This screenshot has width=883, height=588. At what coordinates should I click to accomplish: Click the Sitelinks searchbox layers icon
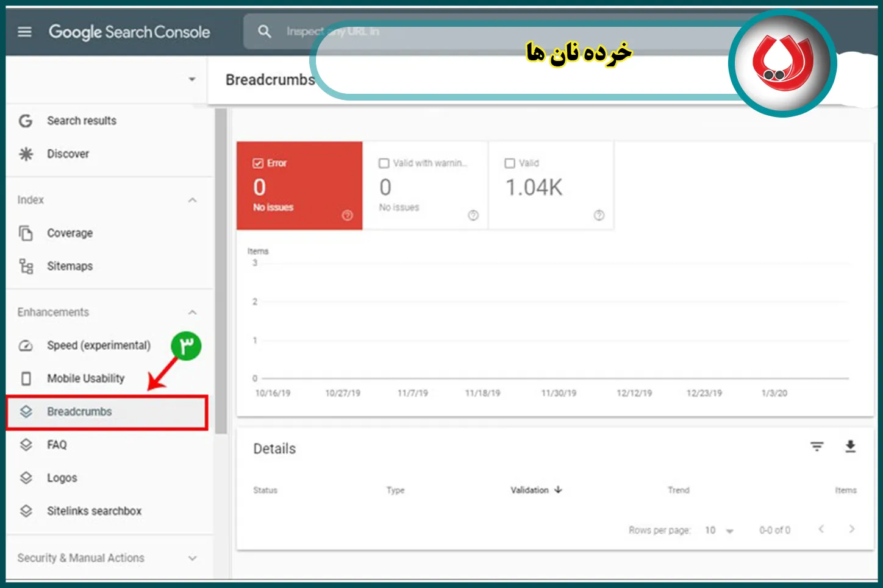tap(26, 511)
